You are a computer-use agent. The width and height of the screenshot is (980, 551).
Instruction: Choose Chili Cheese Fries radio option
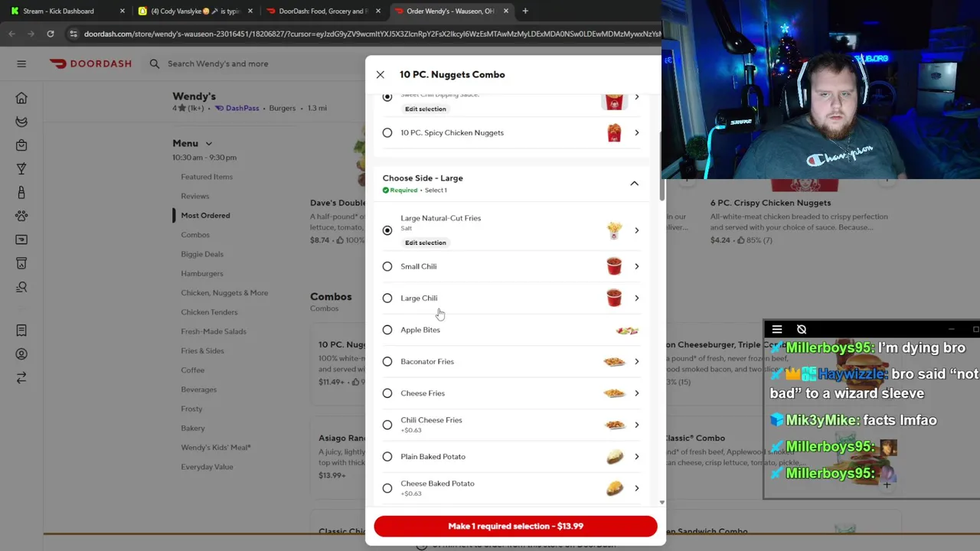(x=387, y=425)
